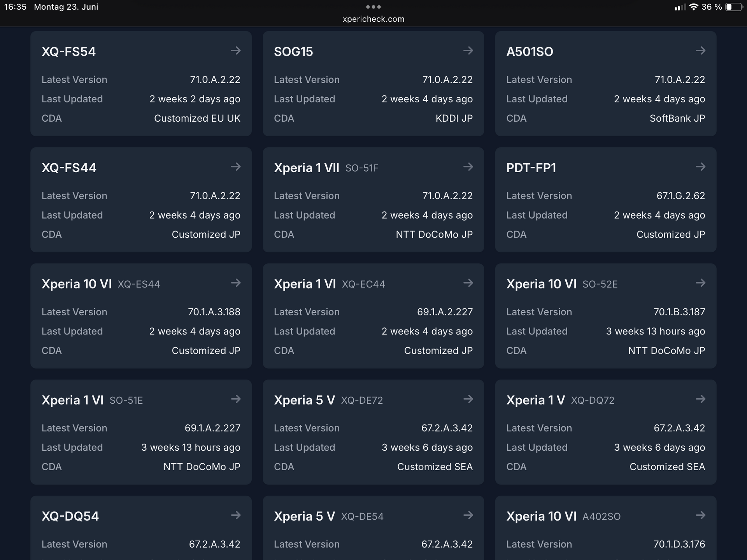Select model code XQ-EC44
Viewport: 747px width, 560px height.
pos(363,285)
